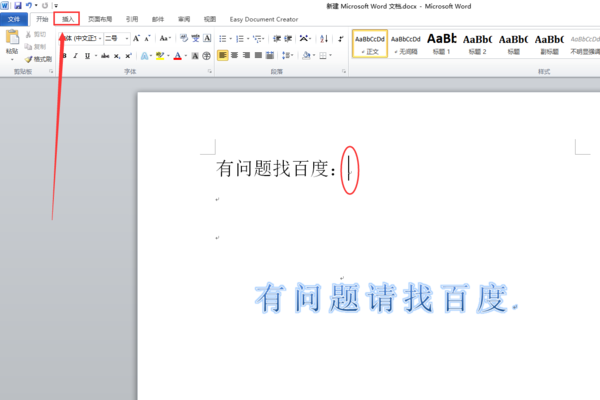Image resolution: width=600 pixels, height=400 pixels.
Task: Apply Character Shading gray A icon
Action: (x=195, y=56)
